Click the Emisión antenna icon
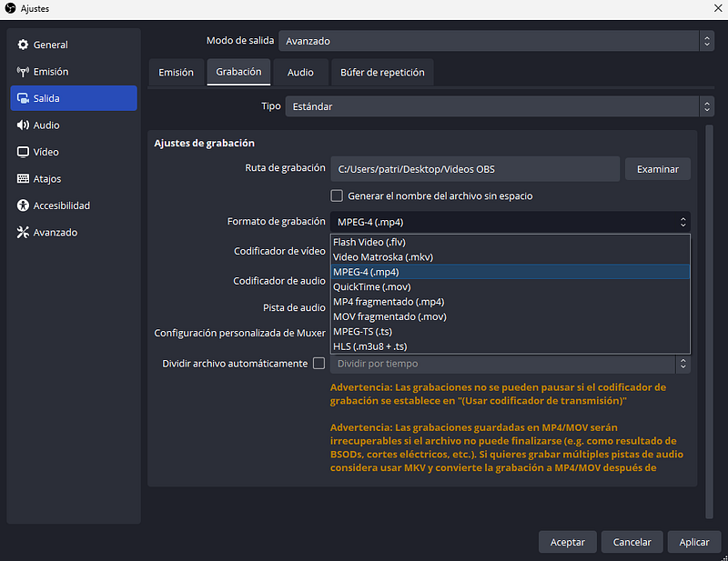Screen dimensions: 728x561 [x=23, y=72]
